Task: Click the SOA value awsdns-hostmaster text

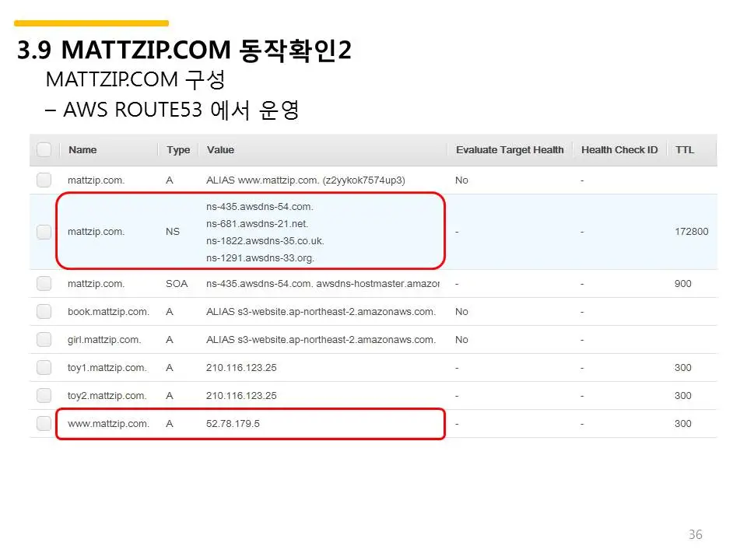Action: pos(378,284)
